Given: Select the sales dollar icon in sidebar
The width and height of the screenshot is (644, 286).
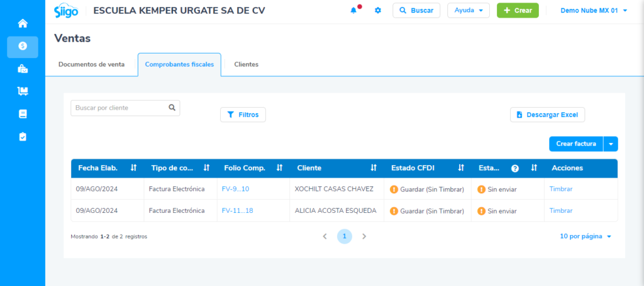Looking at the screenshot, I should point(23,47).
